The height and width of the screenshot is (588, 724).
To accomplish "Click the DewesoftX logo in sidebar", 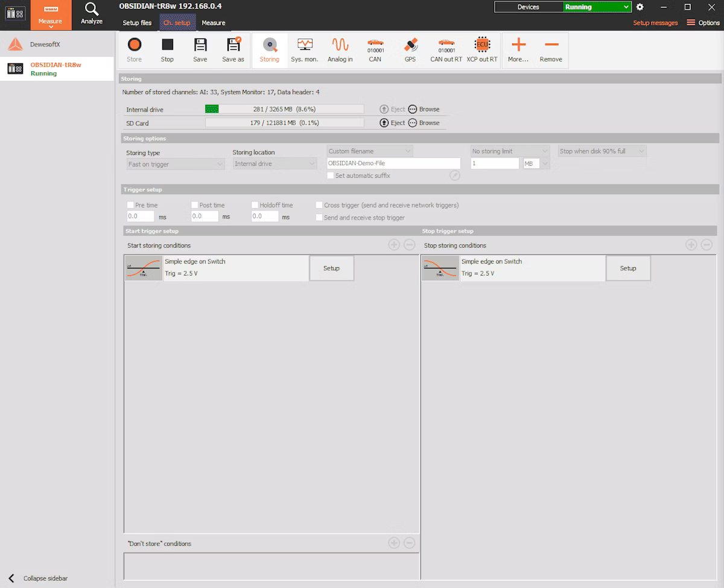I will (15, 45).
